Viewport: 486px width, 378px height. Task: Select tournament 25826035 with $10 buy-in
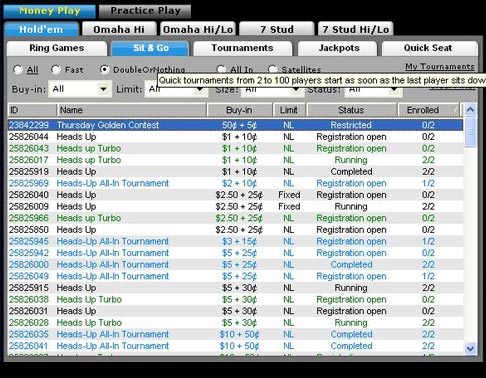[235, 334]
